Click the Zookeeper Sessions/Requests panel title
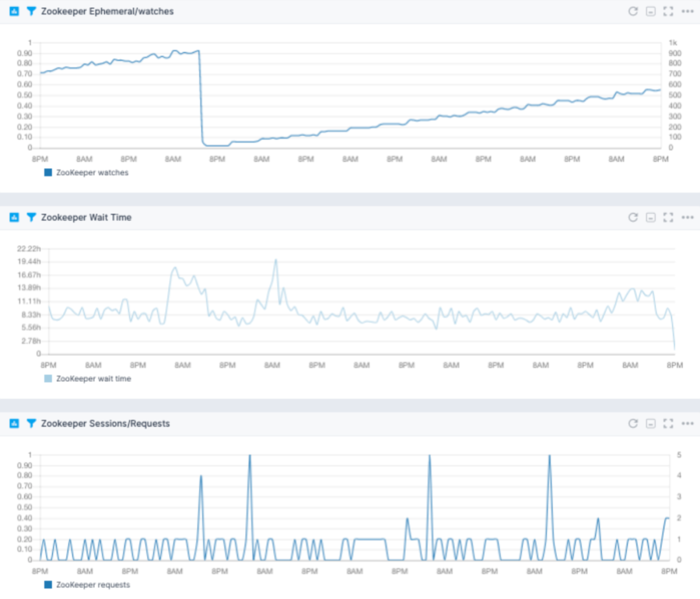700x599 pixels. click(x=106, y=424)
